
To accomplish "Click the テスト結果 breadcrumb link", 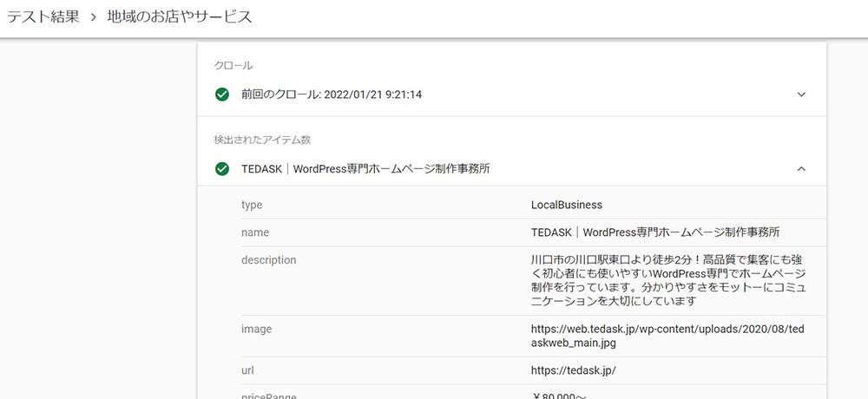I will pos(43,16).
